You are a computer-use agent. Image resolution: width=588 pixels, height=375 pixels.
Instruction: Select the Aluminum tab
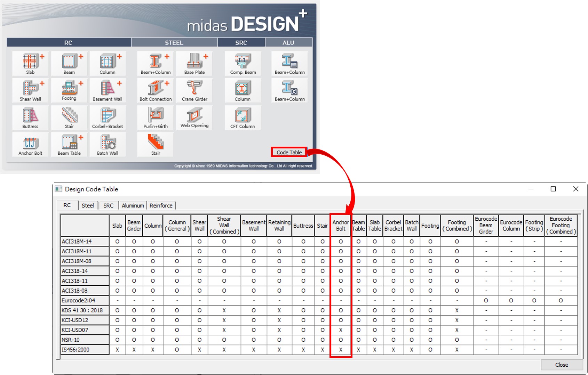133,205
